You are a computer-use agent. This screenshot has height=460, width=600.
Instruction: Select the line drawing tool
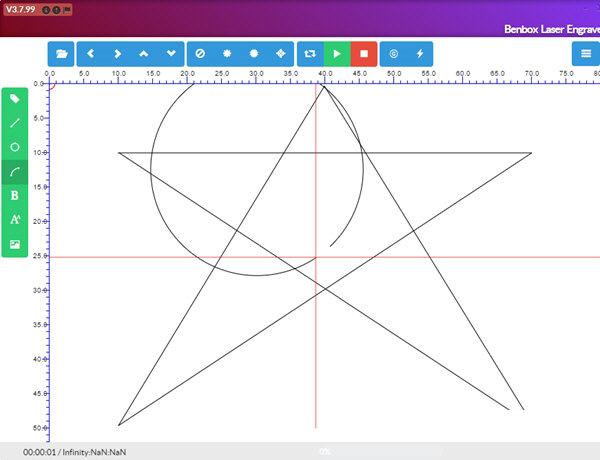click(x=15, y=123)
